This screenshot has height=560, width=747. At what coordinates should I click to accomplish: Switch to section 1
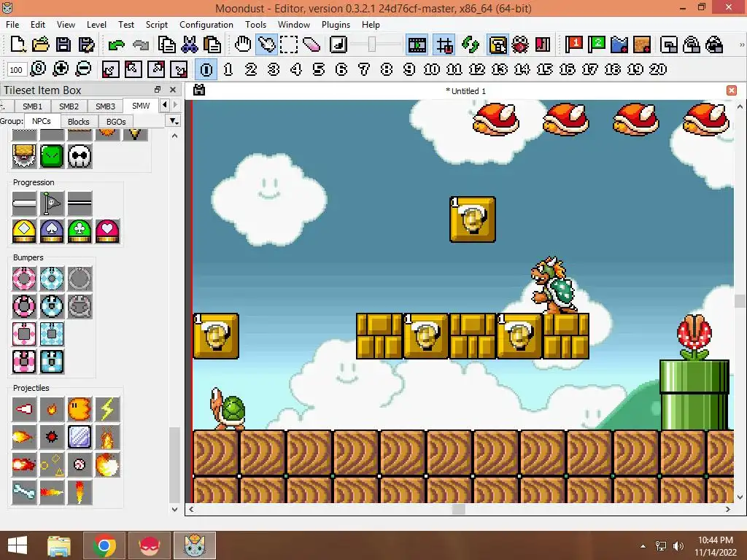point(228,69)
